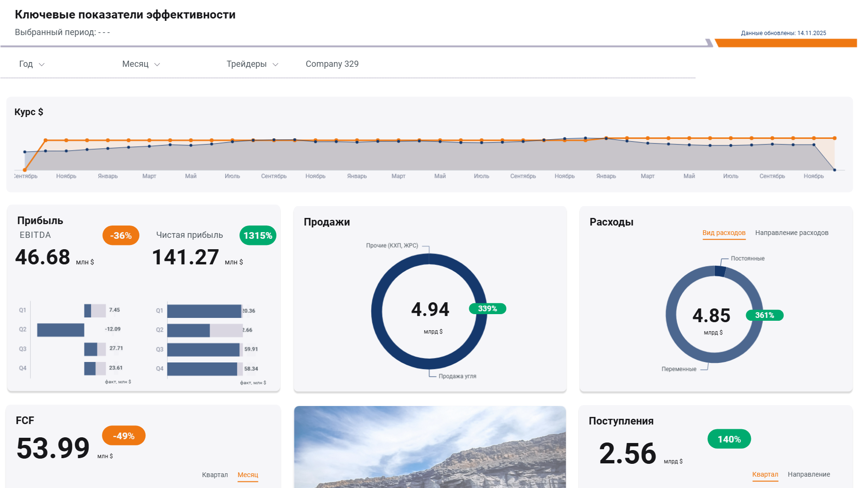Click the Q3 EBITDA bar labeled 27.71
This screenshot has height=488, width=868.
pos(91,349)
